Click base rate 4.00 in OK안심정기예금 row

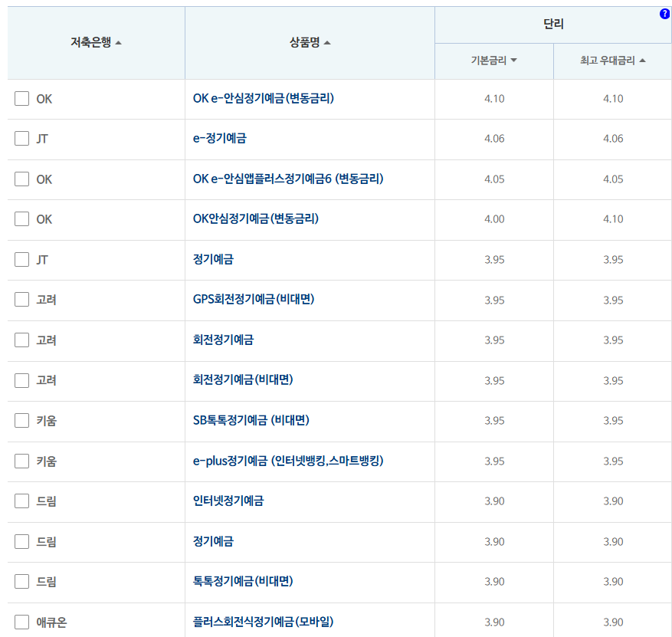pyautogui.click(x=494, y=219)
